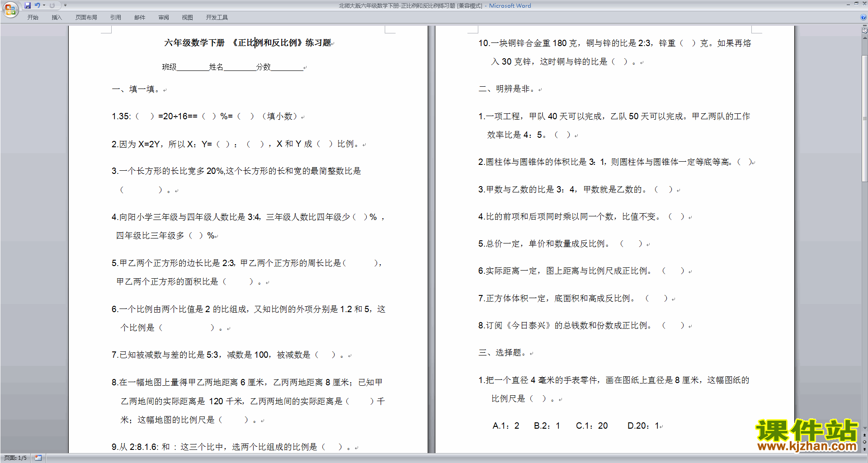Click answer option C.1：20
This screenshot has width=868, height=463.
(x=592, y=426)
